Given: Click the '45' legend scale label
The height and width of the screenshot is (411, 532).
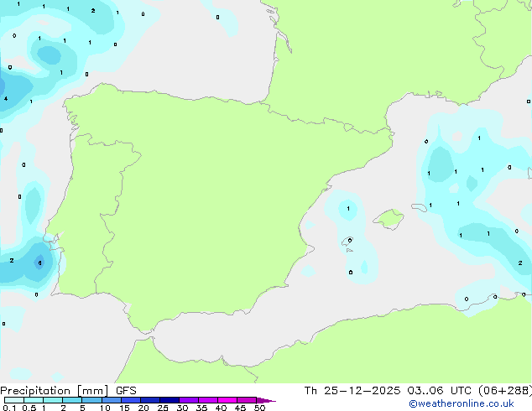Looking at the screenshot, I should pyautogui.click(x=240, y=408).
